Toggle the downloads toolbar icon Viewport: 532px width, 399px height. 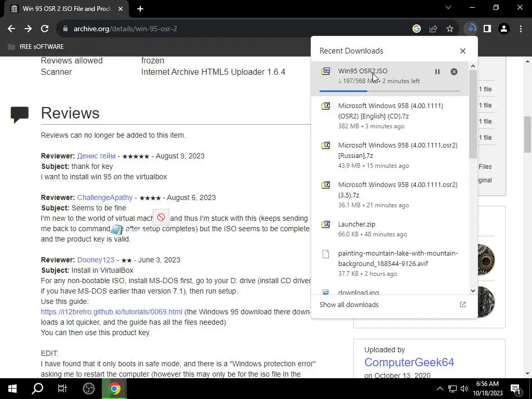[471, 29]
